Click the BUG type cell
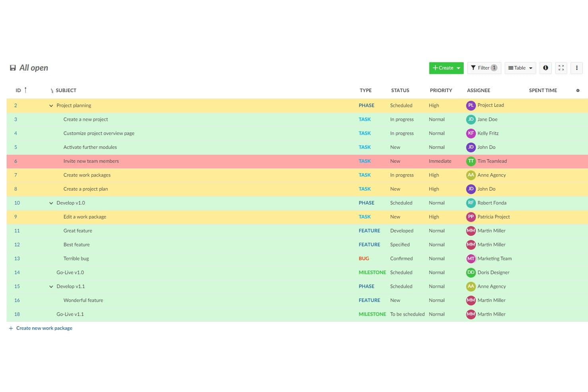The height and width of the screenshot is (392, 588). 364,259
